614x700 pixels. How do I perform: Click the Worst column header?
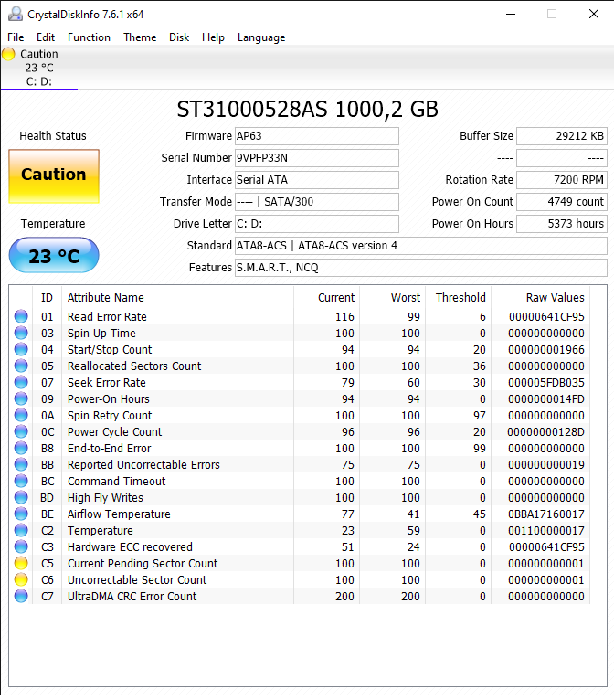click(406, 298)
